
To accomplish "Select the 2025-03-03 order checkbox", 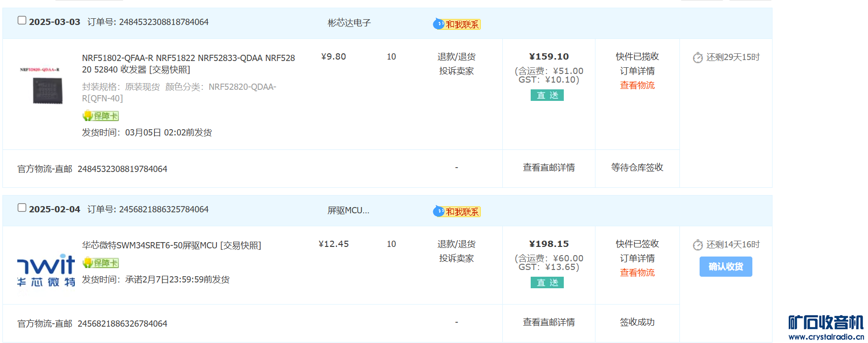I will pyautogui.click(x=22, y=20).
